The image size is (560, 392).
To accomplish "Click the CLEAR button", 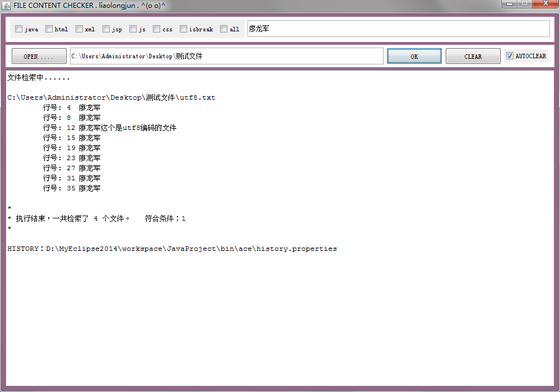I will click(x=473, y=56).
